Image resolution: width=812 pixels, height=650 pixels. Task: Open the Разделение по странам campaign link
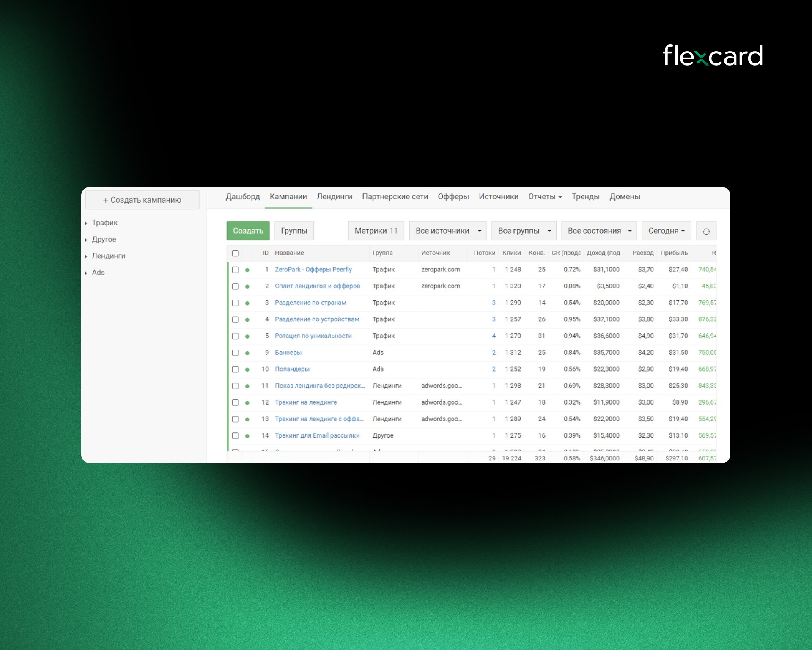[310, 303]
